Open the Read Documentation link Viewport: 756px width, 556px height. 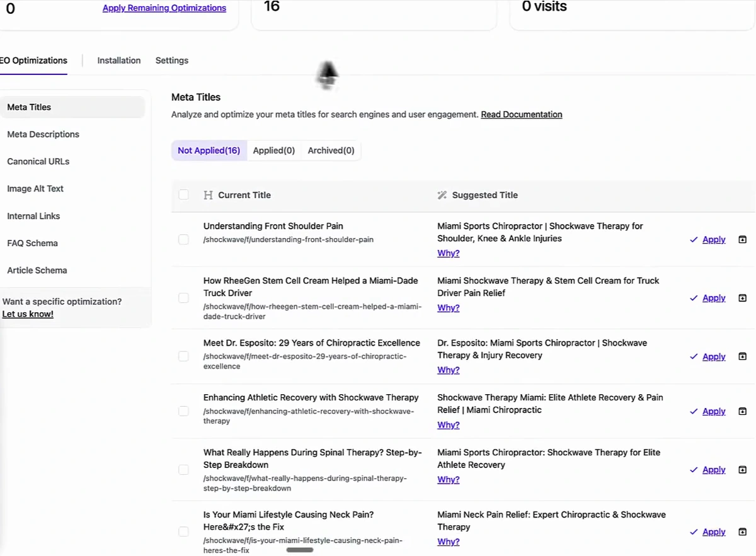click(x=522, y=115)
